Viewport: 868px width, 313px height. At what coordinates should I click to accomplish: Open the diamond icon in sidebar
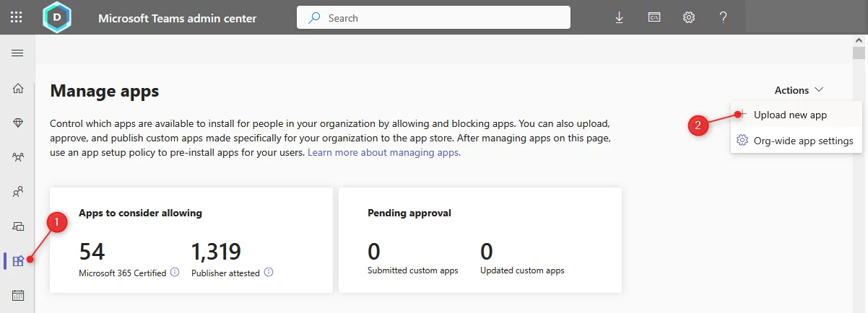click(18, 123)
